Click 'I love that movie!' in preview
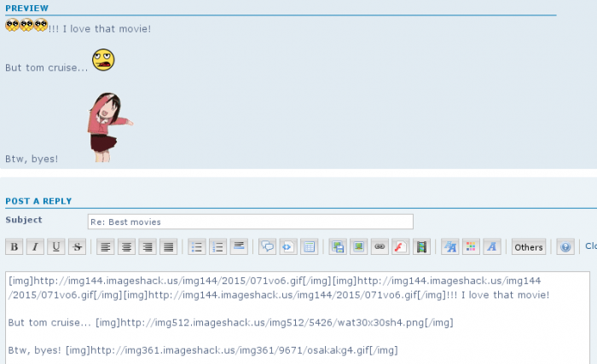 point(107,29)
